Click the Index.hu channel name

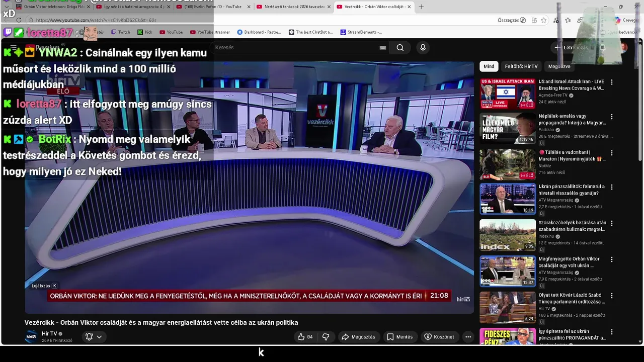pos(546,236)
